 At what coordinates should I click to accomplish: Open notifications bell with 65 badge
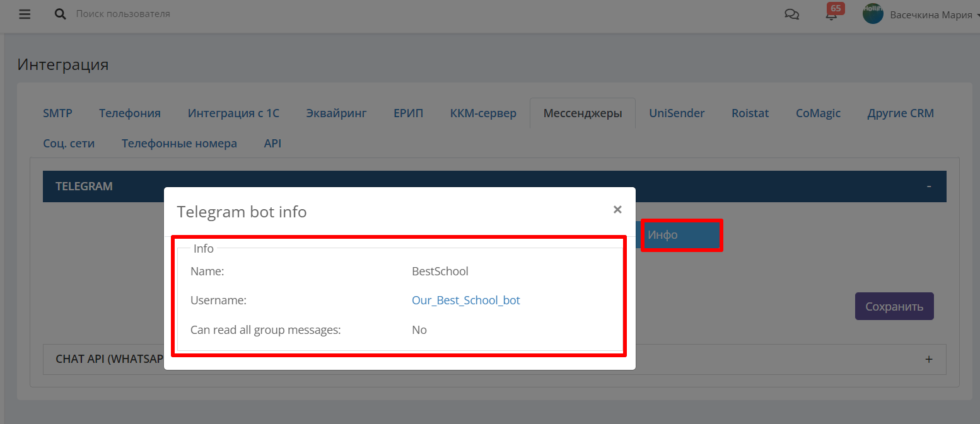pyautogui.click(x=832, y=13)
